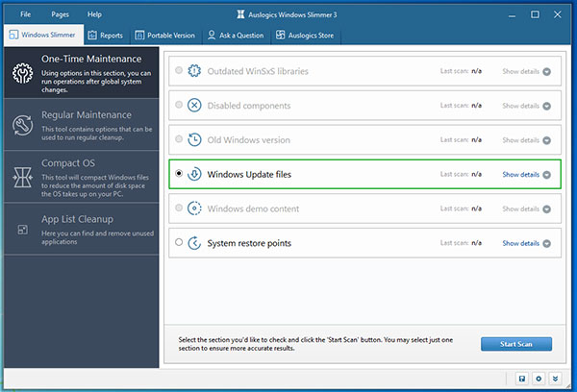
Task: Click the System restore points icon
Action: pyautogui.click(x=194, y=243)
